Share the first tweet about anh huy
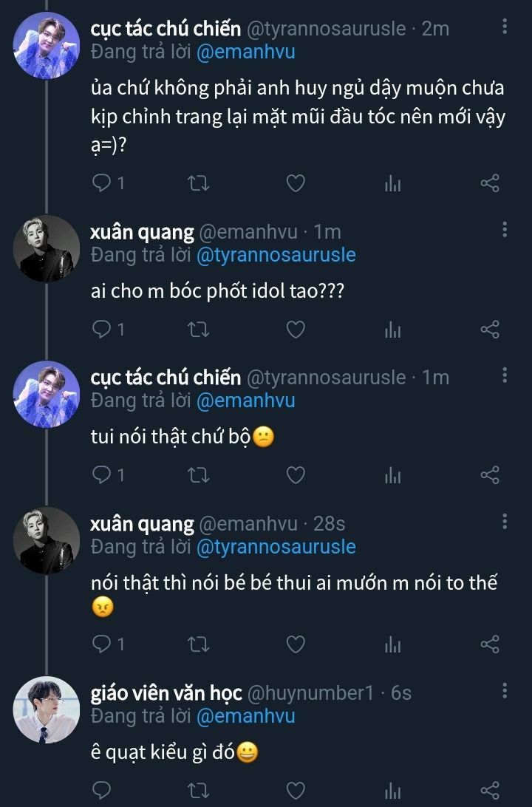Viewport: 532px width, 807px height. [490, 183]
